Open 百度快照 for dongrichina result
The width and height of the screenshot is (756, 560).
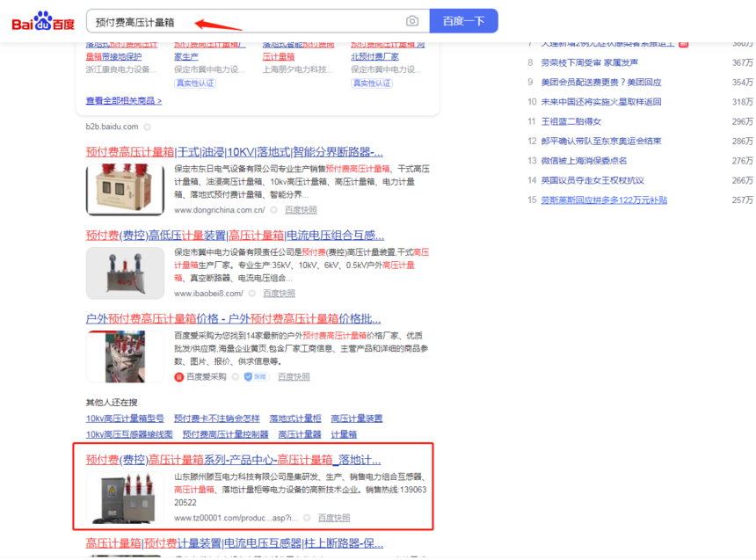click(301, 210)
